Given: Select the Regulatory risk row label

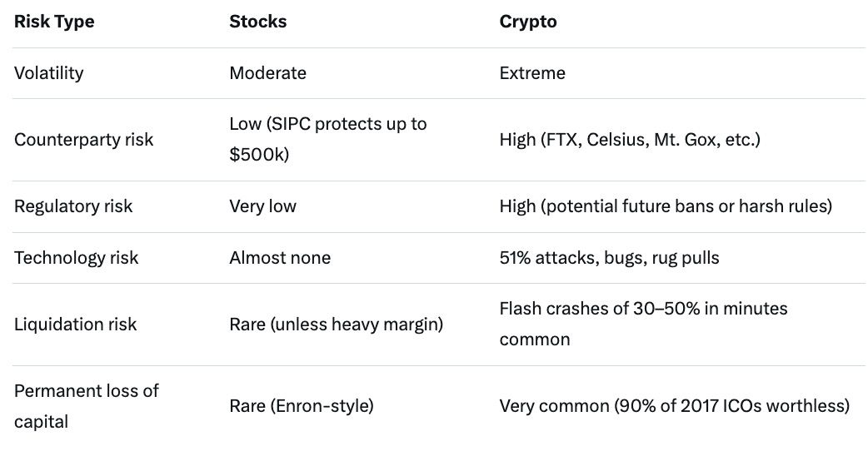Looking at the screenshot, I should [72, 206].
